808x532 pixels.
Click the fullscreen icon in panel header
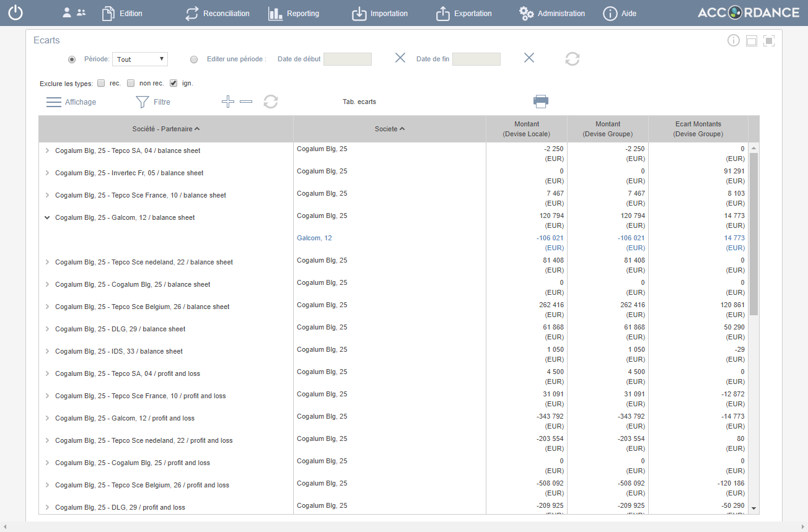(769, 41)
